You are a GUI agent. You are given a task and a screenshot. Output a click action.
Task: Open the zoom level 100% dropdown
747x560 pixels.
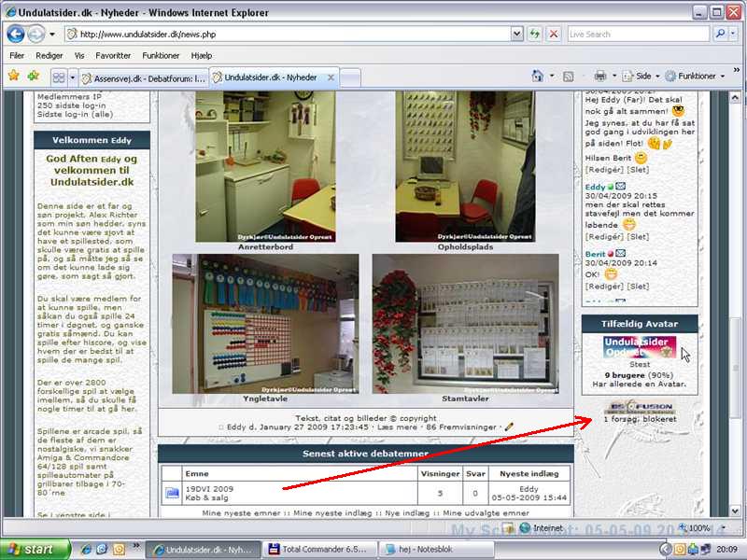tap(723, 527)
